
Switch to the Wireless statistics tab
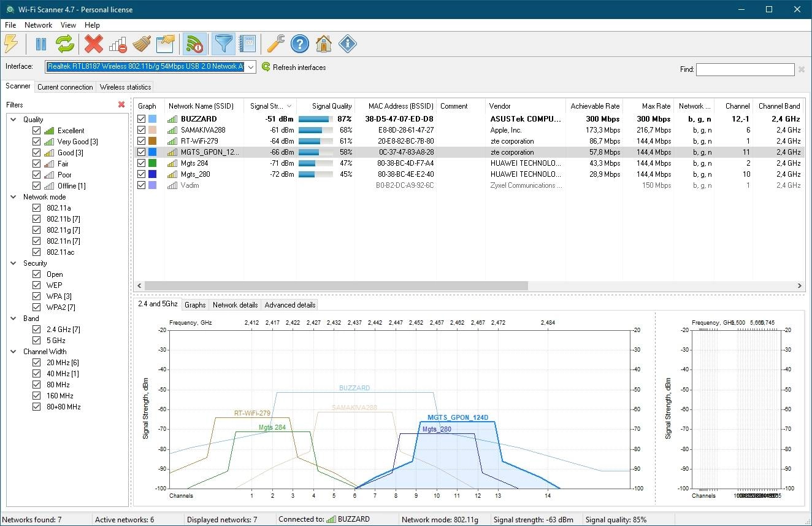[x=125, y=87]
